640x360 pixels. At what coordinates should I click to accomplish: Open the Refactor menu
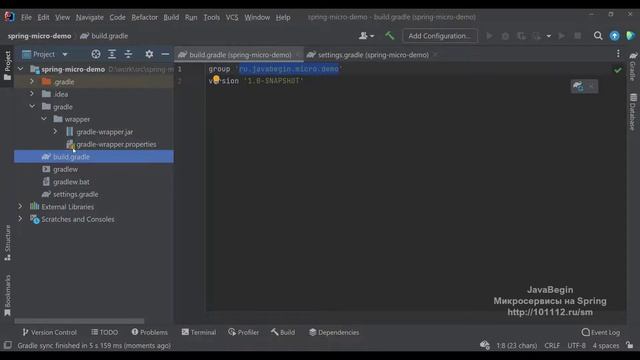coord(144,17)
